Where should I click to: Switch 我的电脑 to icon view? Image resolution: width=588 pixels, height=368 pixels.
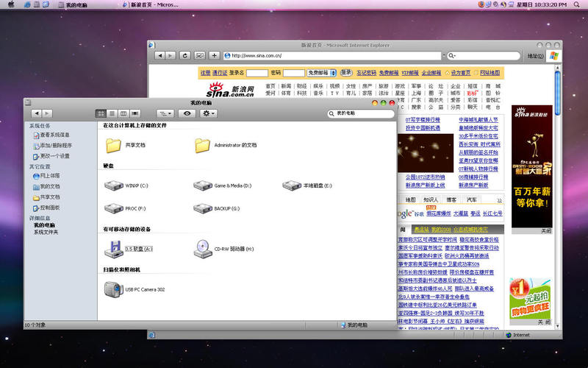tap(101, 113)
